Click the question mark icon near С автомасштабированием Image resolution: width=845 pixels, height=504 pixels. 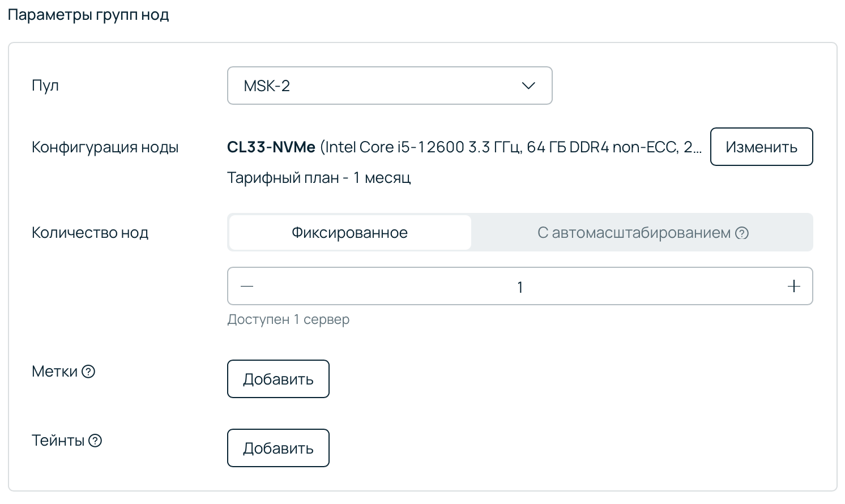(x=742, y=232)
